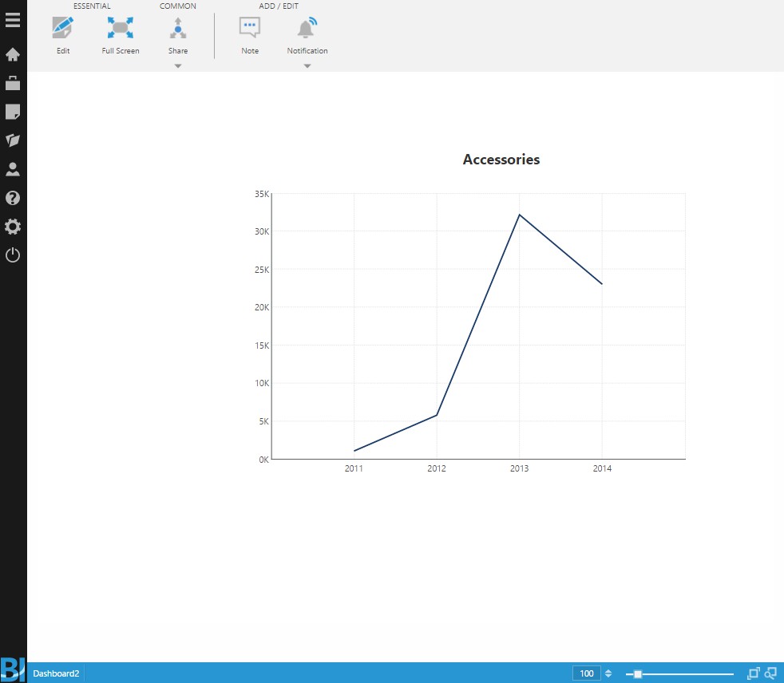This screenshot has width=784, height=683.
Task: Open the gear administration icon
Action: 13,227
